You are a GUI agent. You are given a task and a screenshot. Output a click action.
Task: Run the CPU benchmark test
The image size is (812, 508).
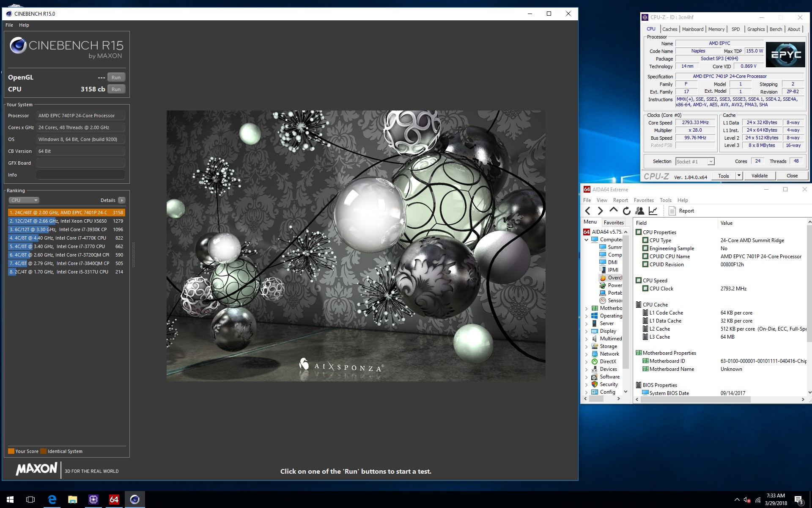[x=116, y=89]
